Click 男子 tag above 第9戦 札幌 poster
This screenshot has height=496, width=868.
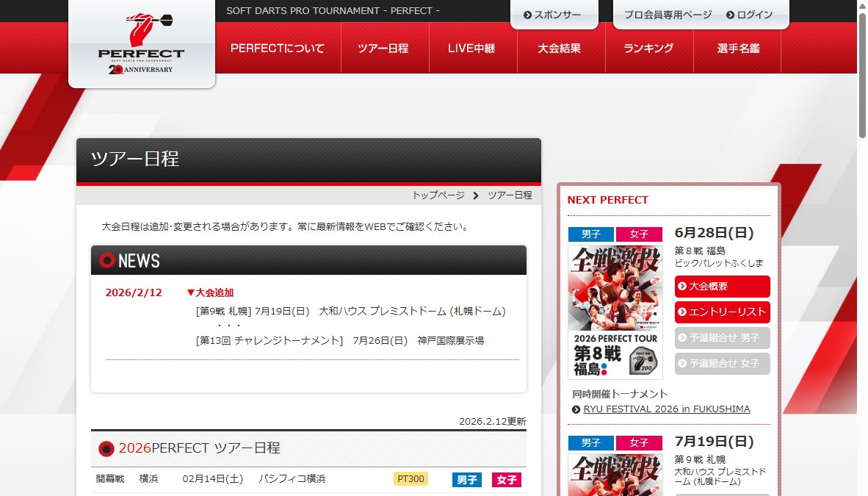click(590, 443)
